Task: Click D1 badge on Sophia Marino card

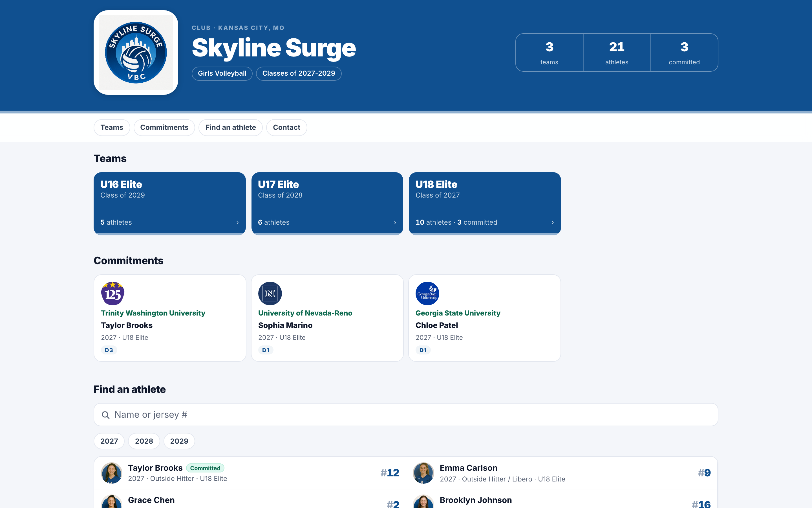Action: (266, 350)
